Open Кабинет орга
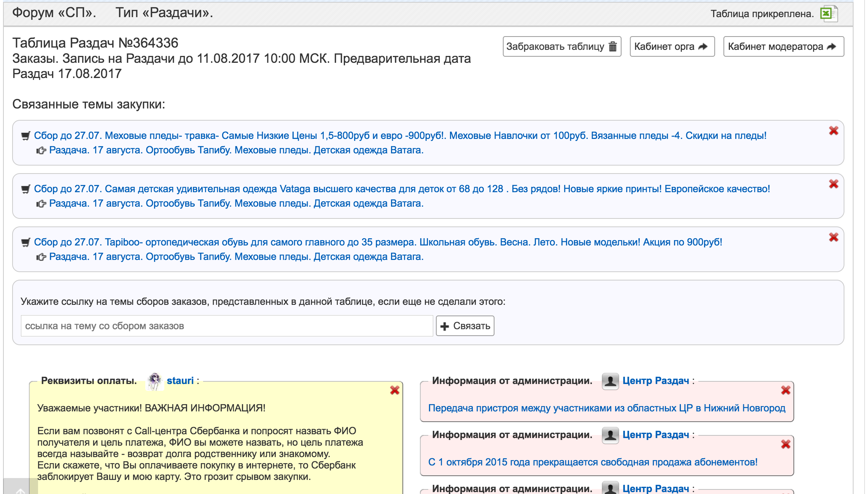Screen dimensions: 868x494 [672, 46]
